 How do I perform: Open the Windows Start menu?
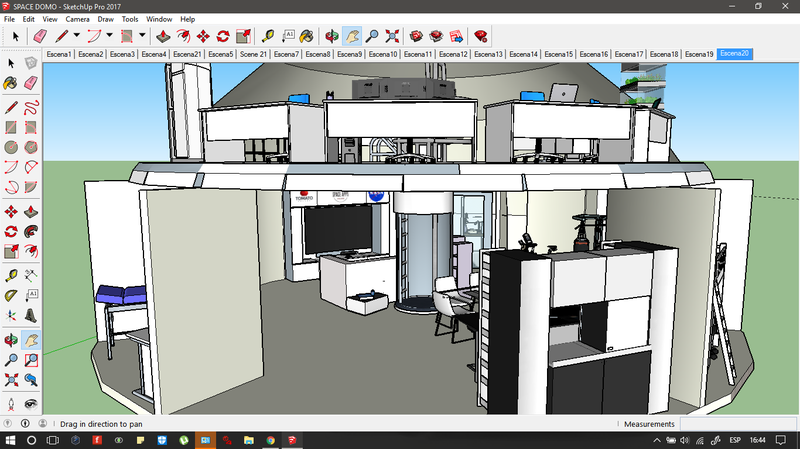point(9,440)
